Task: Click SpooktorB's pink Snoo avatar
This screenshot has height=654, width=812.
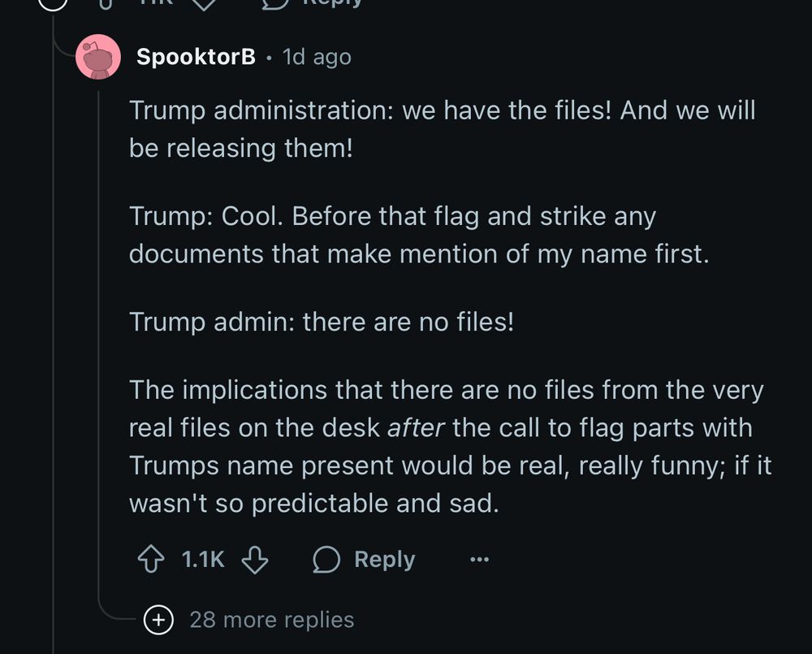Action: pyautogui.click(x=98, y=58)
